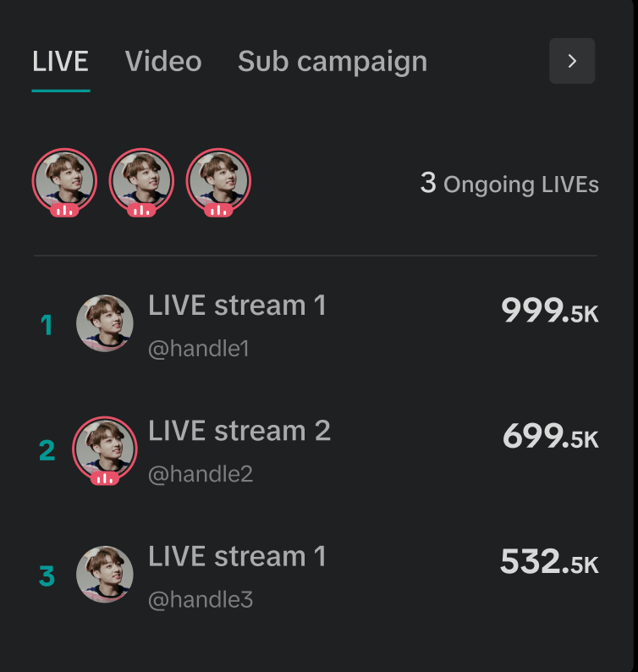Screen dimensions: 638x672
Task: Click the 3 Ongoing LIVEs label
Action: click(x=509, y=184)
